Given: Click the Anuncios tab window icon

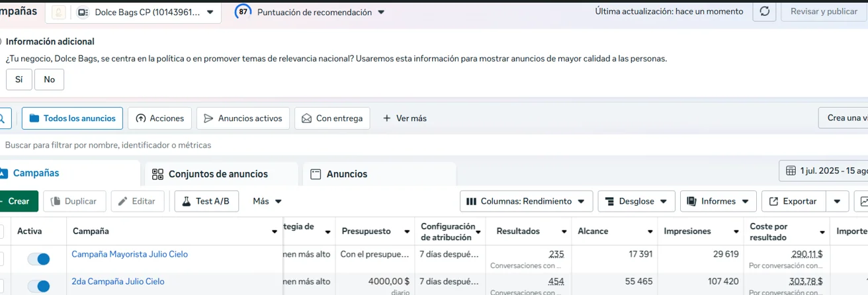Looking at the screenshot, I should (316, 175).
